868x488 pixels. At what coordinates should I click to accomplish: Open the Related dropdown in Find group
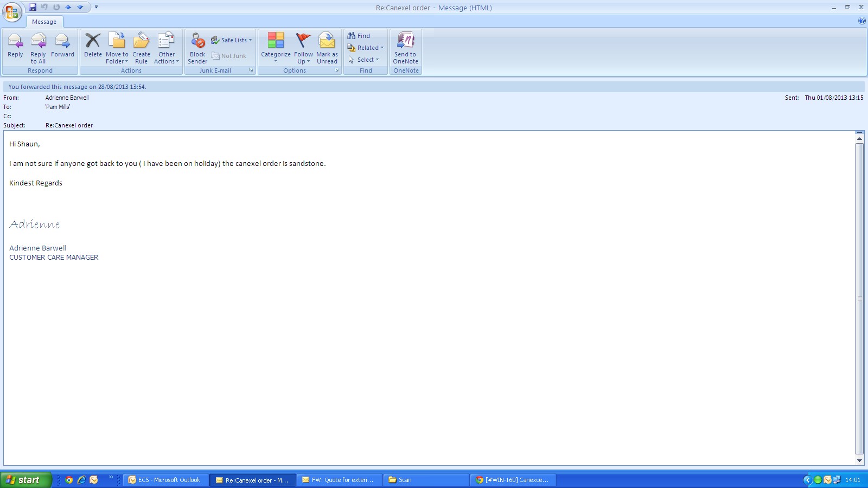click(x=366, y=48)
